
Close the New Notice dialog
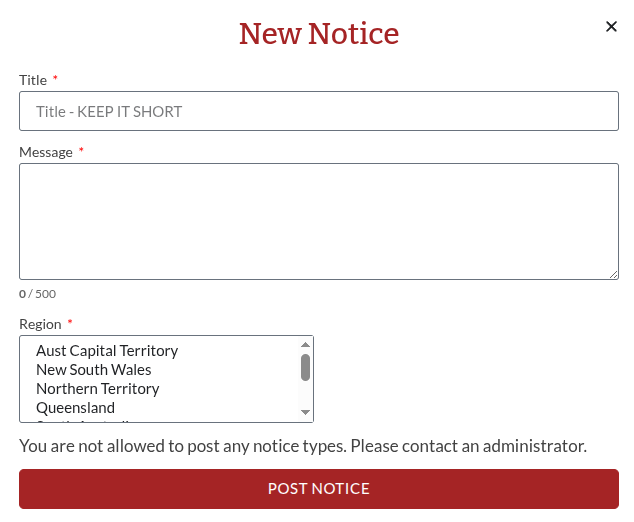[611, 27]
